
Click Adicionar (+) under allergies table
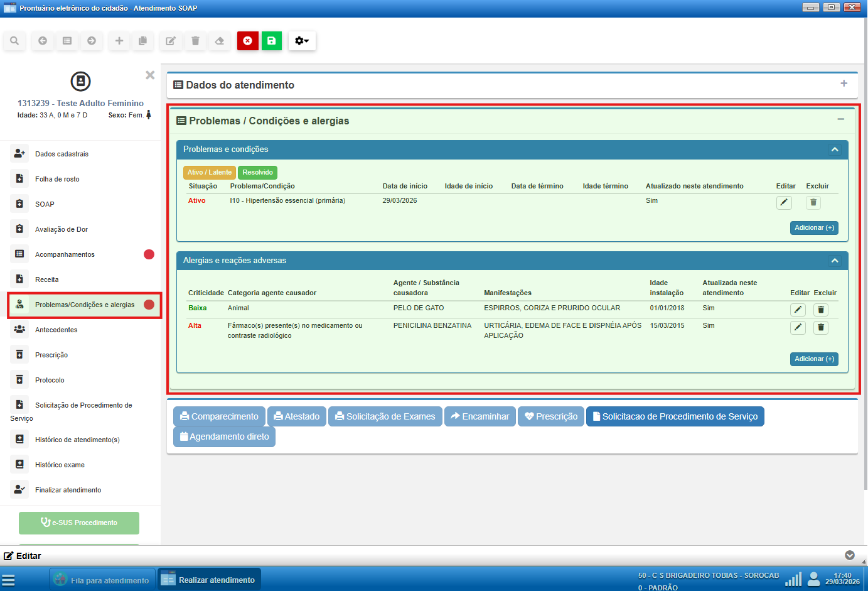814,359
